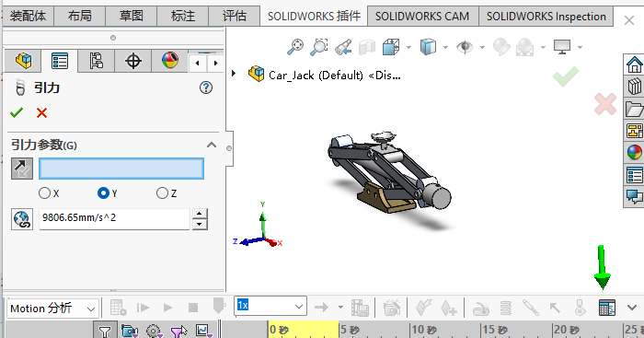
Task: Click Play from Start button
Action: (143, 308)
